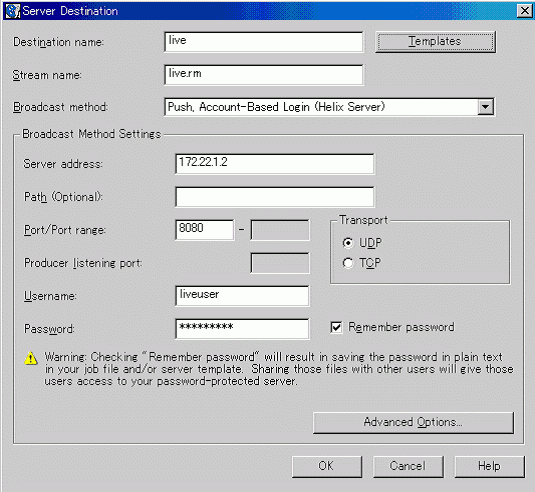Click the Destination name input field
This screenshot has width=535, height=492.
tap(264, 42)
